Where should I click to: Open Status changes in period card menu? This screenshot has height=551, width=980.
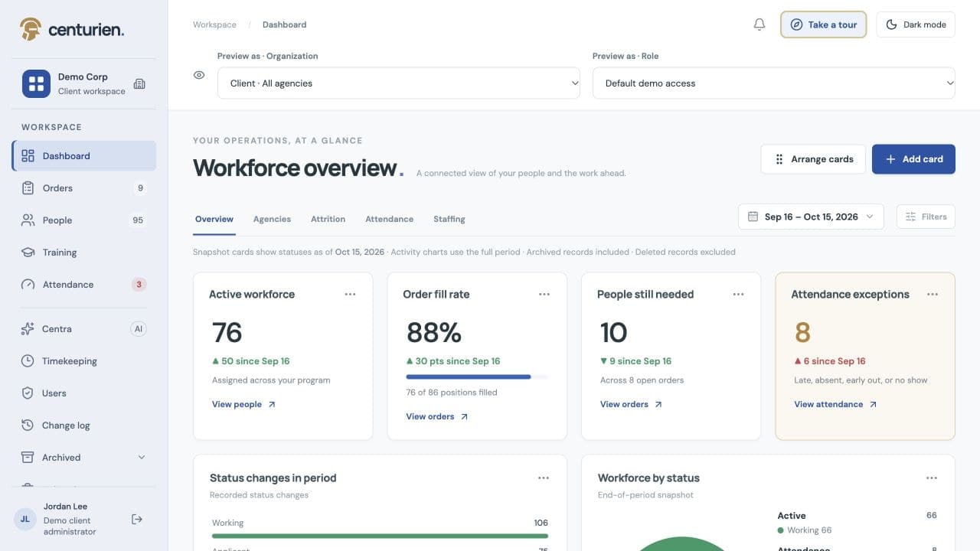pyautogui.click(x=544, y=478)
